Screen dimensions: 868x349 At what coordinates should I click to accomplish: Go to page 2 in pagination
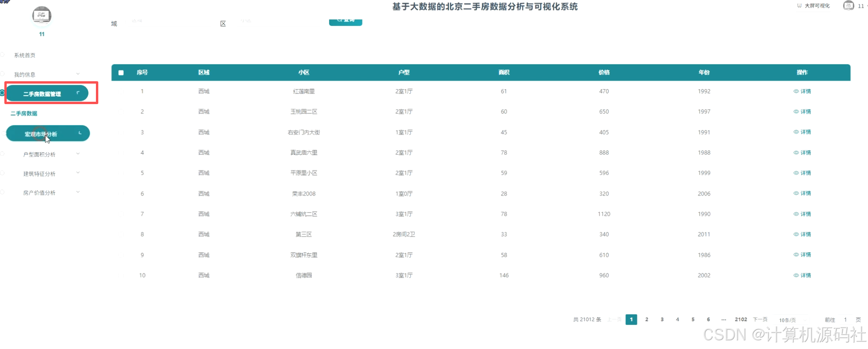pyautogui.click(x=647, y=319)
